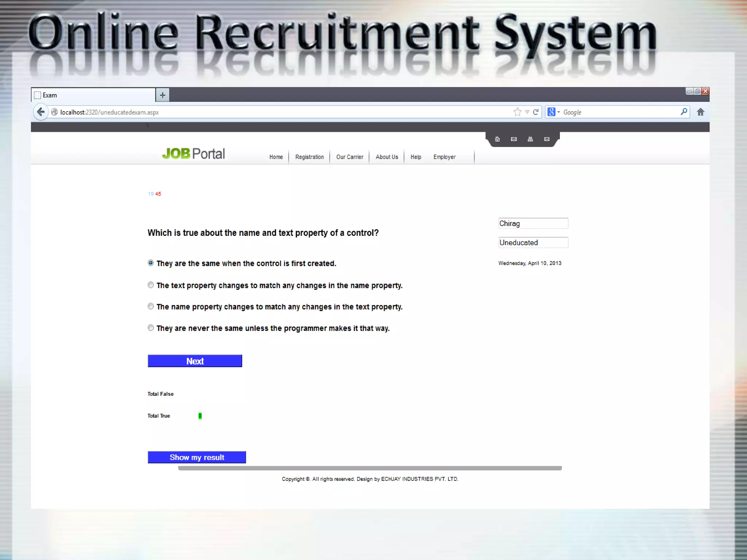Select 'They are the same when first created' option
The width and height of the screenshot is (747, 560).
tap(151, 263)
